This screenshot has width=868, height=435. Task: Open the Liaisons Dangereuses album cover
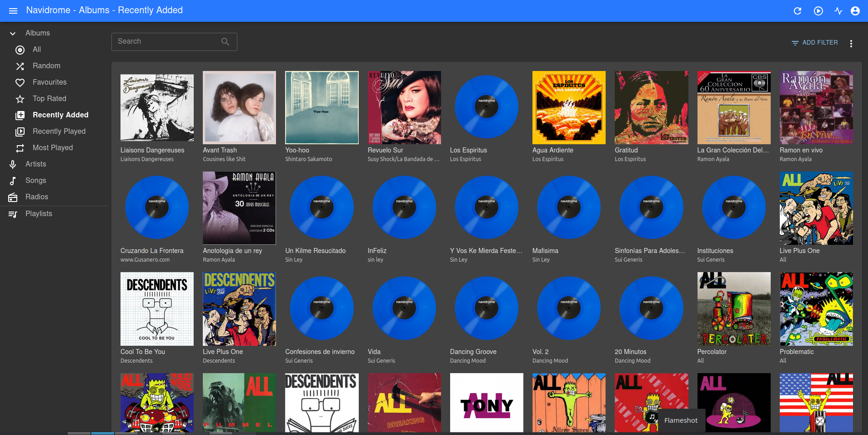point(157,107)
